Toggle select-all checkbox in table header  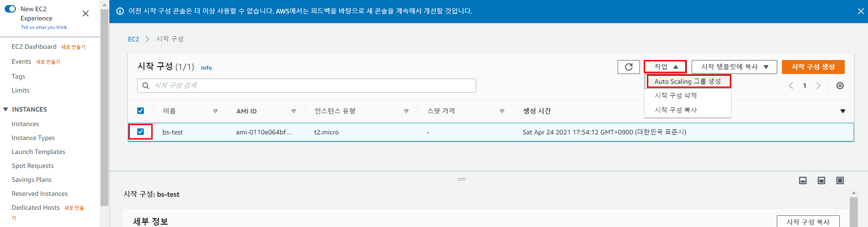click(141, 111)
